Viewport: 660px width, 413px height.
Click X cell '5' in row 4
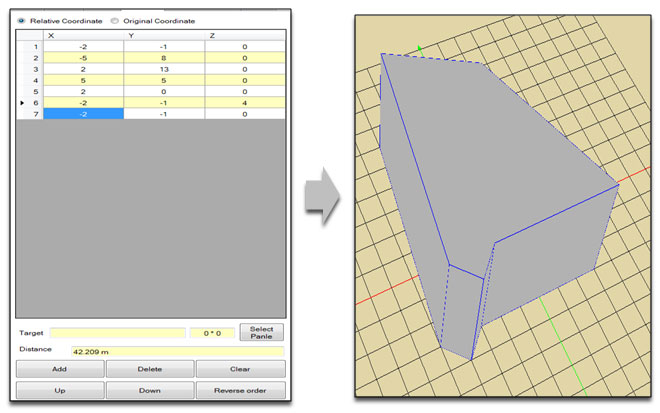pos(83,80)
